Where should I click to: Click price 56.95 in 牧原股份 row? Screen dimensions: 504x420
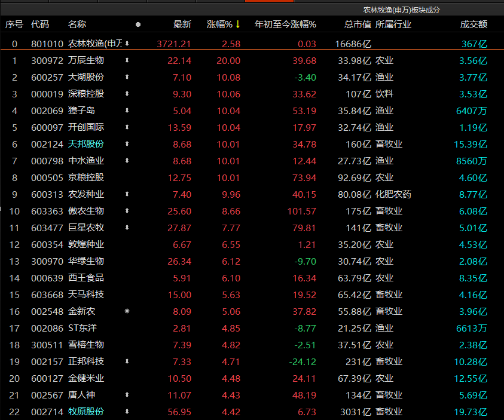(x=179, y=412)
